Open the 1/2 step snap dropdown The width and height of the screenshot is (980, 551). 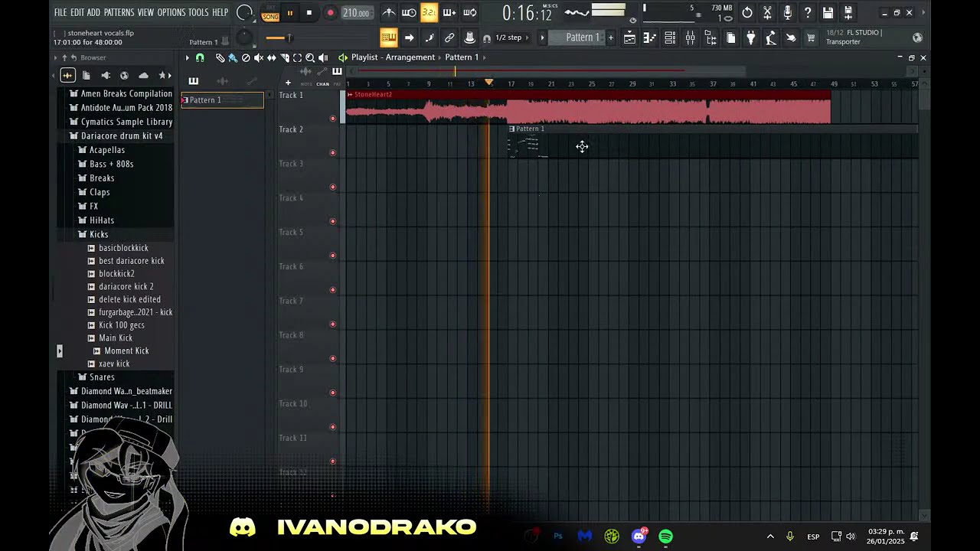(508, 37)
